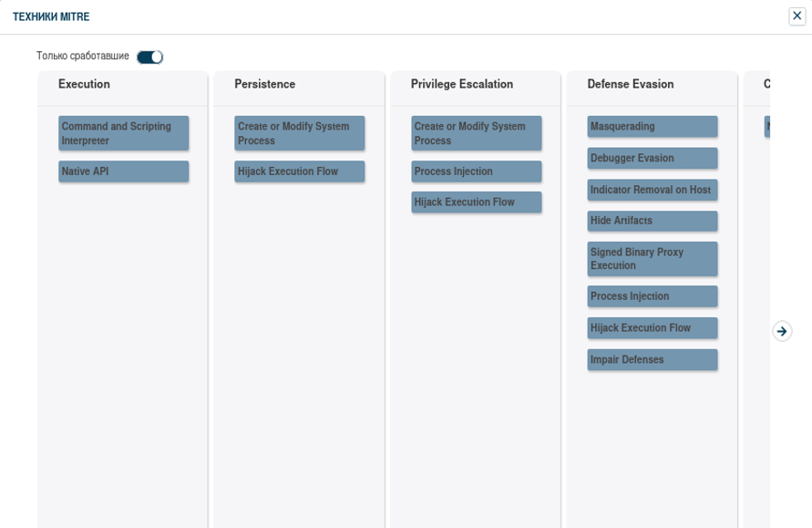The width and height of the screenshot is (812, 528).
Task: Close the Техники MITRE dialog
Action: pos(797,16)
